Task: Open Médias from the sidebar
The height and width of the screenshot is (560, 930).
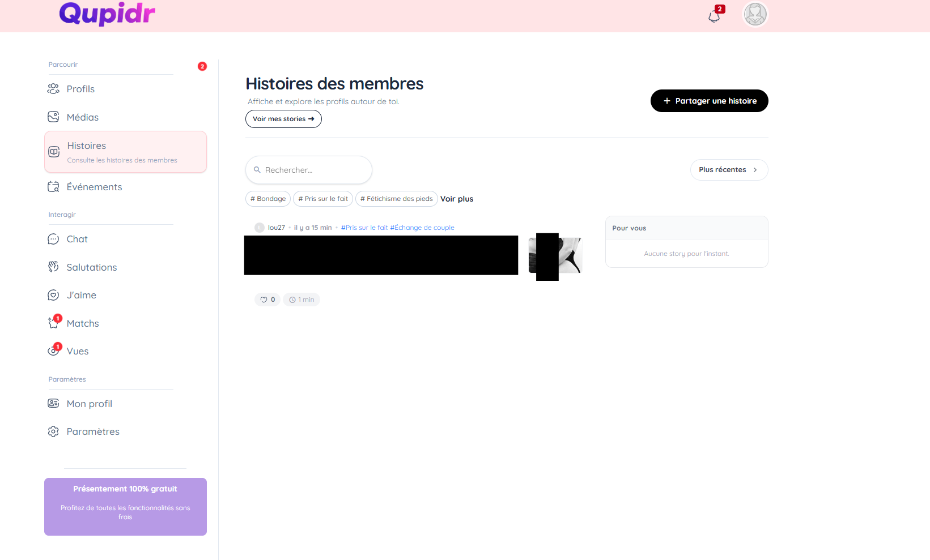Action: (x=82, y=117)
